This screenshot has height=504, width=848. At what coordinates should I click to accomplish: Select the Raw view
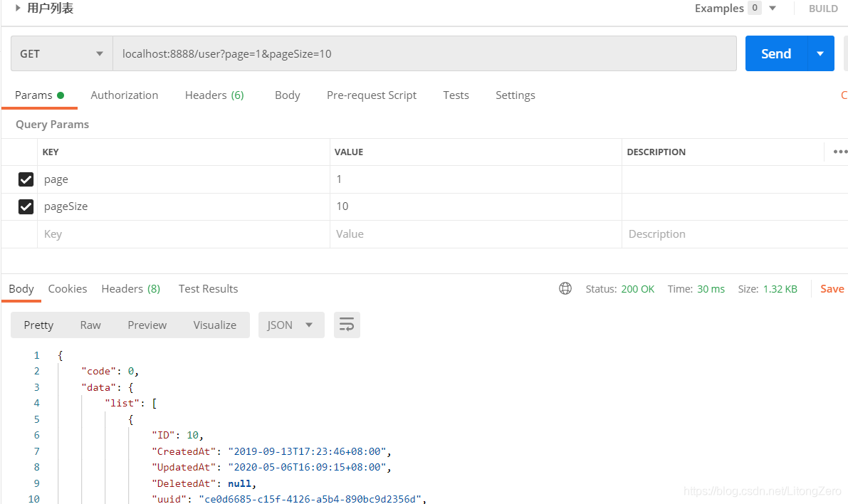[x=90, y=325]
